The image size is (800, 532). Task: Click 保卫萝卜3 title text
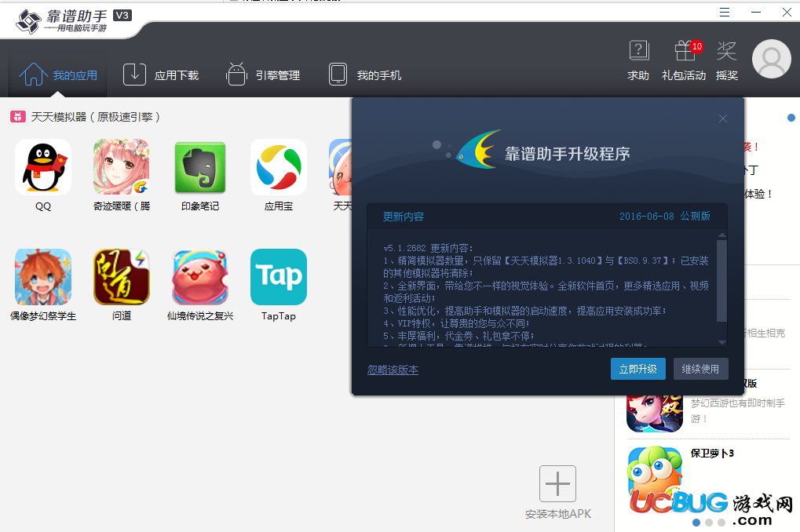pos(712,453)
